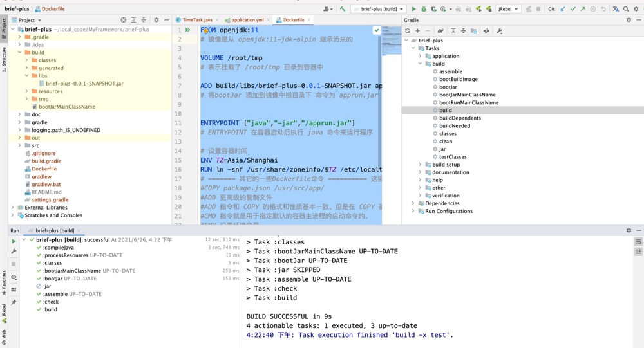Viewport: 644px width, 348px height.
Task: Toggle soft-wrap in Run console
Action: pos(638,242)
